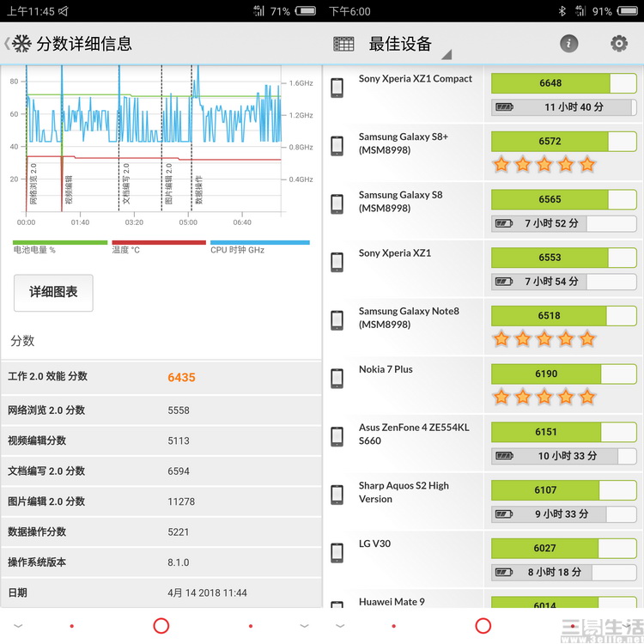Select the Samsung Galaxy S8+ (MSM8998) device name

tap(404, 143)
